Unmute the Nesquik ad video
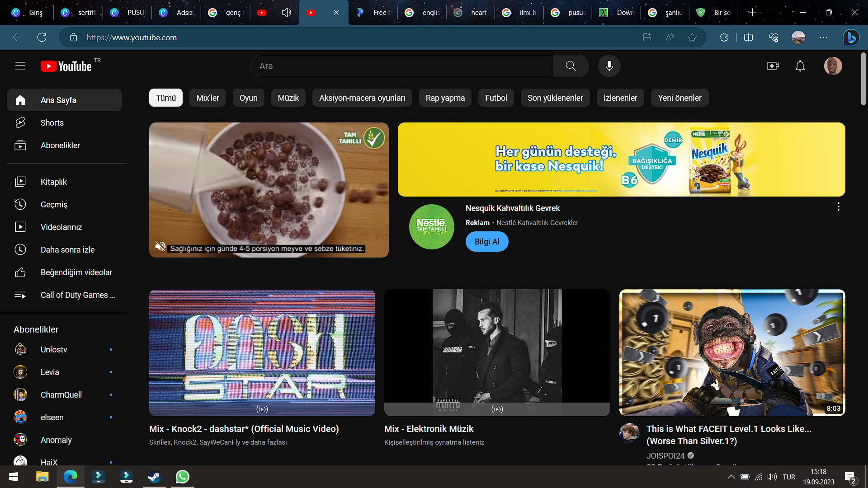This screenshot has height=488, width=868. [x=160, y=246]
